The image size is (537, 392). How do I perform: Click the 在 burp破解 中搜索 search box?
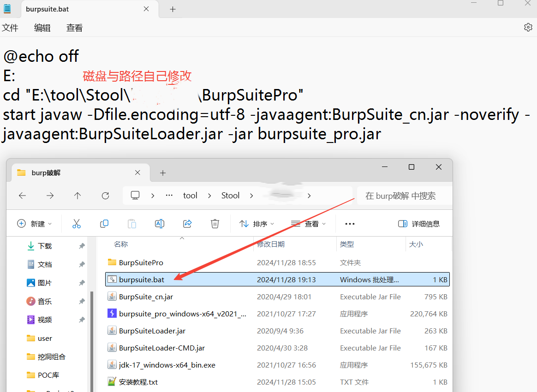pyautogui.click(x=405, y=196)
